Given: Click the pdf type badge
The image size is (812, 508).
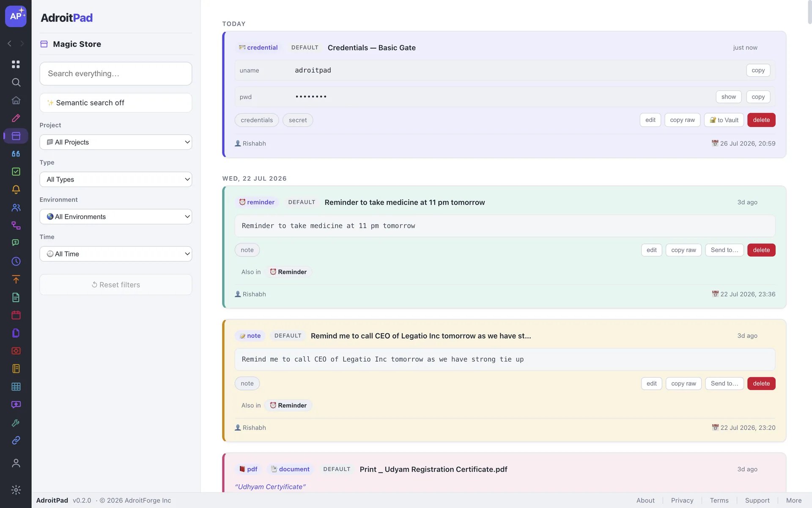Looking at the screenshot, I should click(248, 469).
